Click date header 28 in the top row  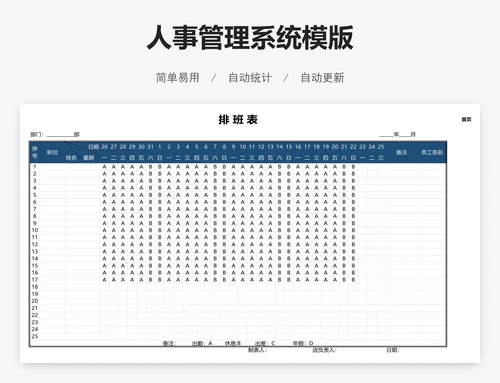point(123,147)
